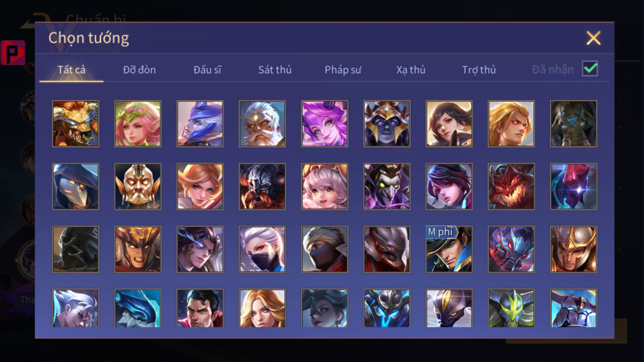Pick the Superman hero portrait
644x362 pixels.
click(x=200, y=308)
